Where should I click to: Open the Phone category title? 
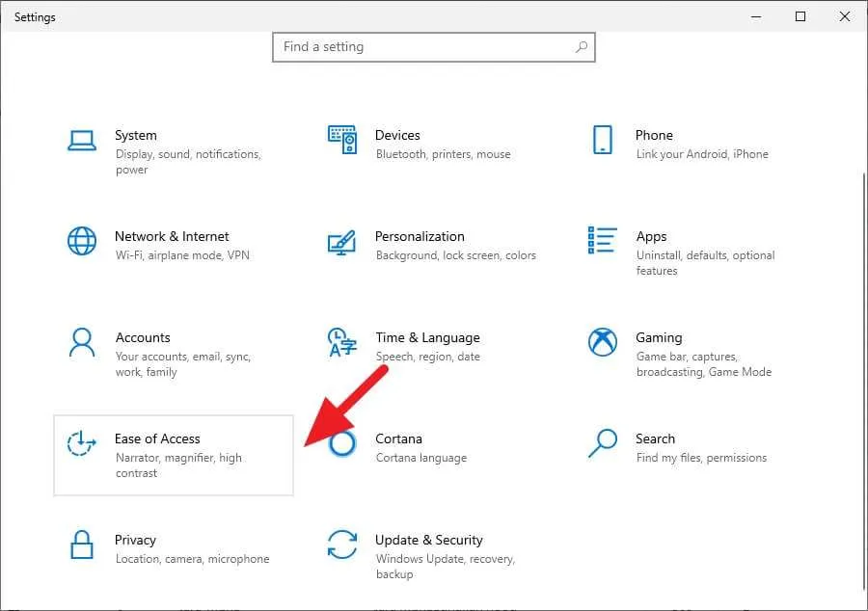pyautogui.click(x=654, y=135)
